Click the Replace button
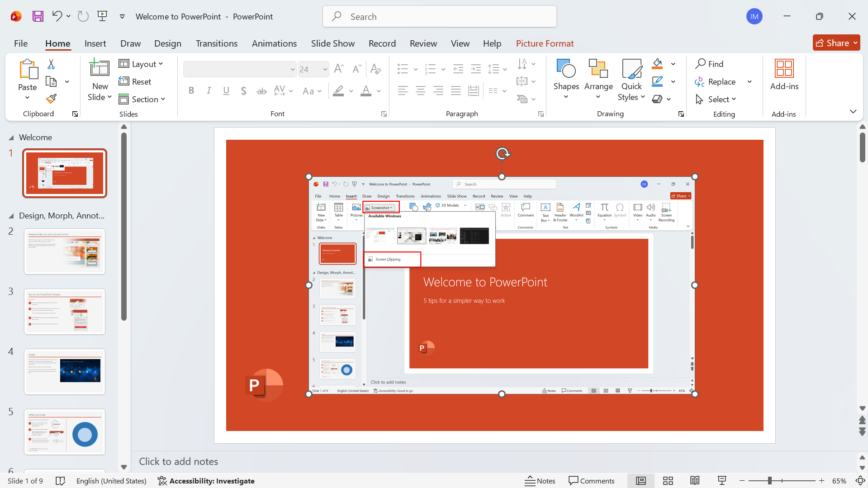 pos(715,81)
